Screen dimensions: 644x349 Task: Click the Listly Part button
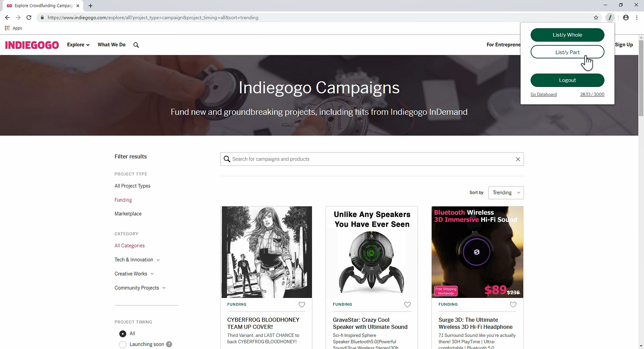click(568, 52)
